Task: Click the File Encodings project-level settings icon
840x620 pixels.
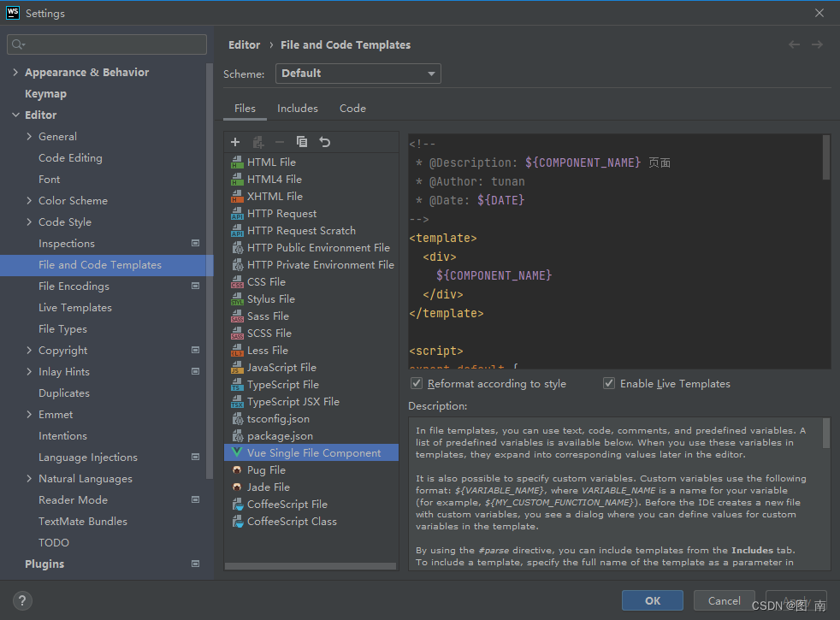Action: [196, 286]
